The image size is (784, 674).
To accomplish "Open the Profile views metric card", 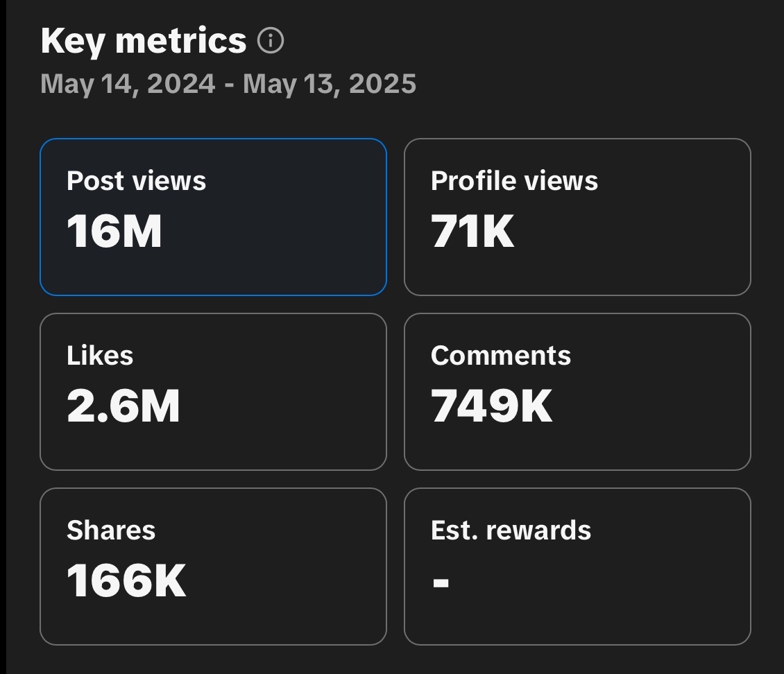I will click(x=577, y=217).
